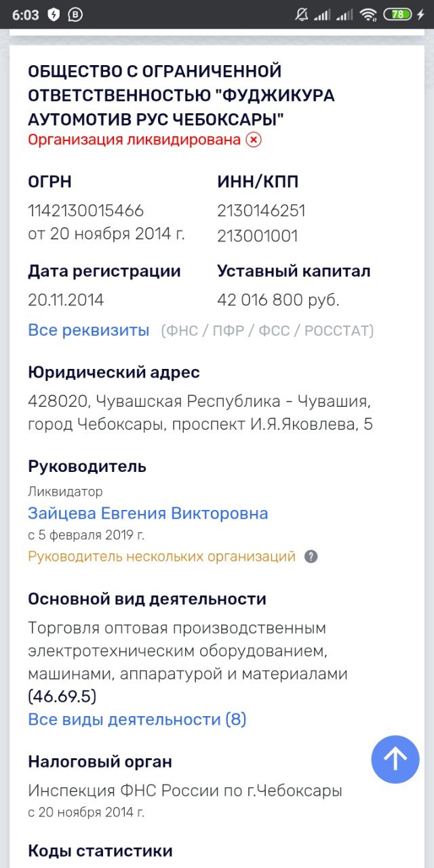
Task: Select the ОГРН number 1142130015466
Action: (x=86, y=211)
